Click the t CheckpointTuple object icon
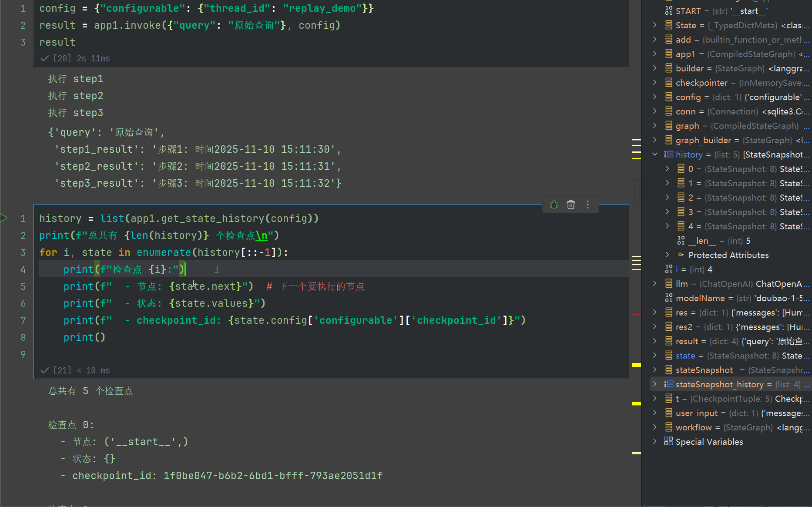The image size is (812, 507). pos(669,399)
